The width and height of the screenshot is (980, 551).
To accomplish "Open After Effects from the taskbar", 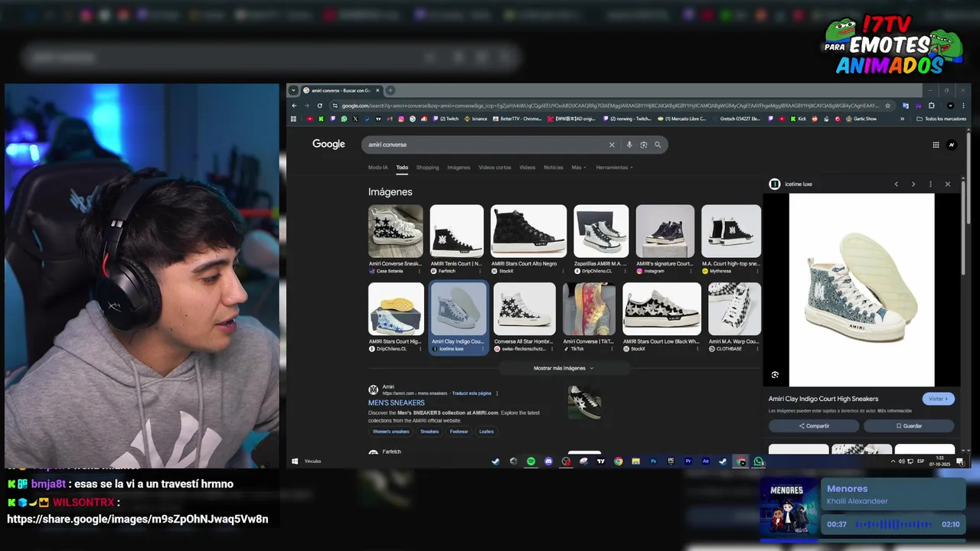I will pos(706,461).
